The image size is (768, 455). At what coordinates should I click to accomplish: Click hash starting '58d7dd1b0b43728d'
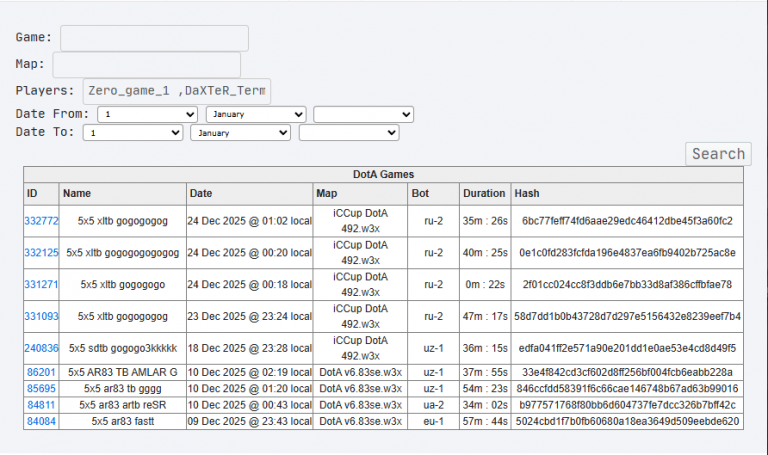(627, 316)
